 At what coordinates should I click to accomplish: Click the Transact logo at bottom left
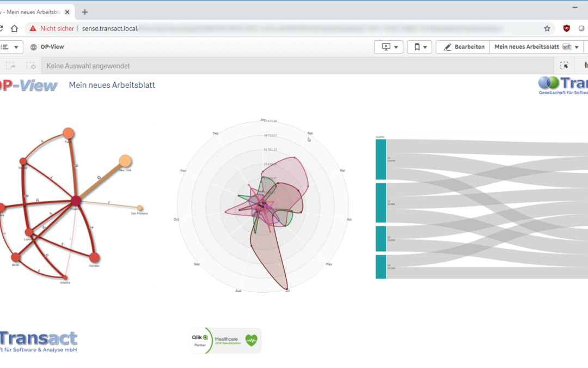[x=38, y=342]
